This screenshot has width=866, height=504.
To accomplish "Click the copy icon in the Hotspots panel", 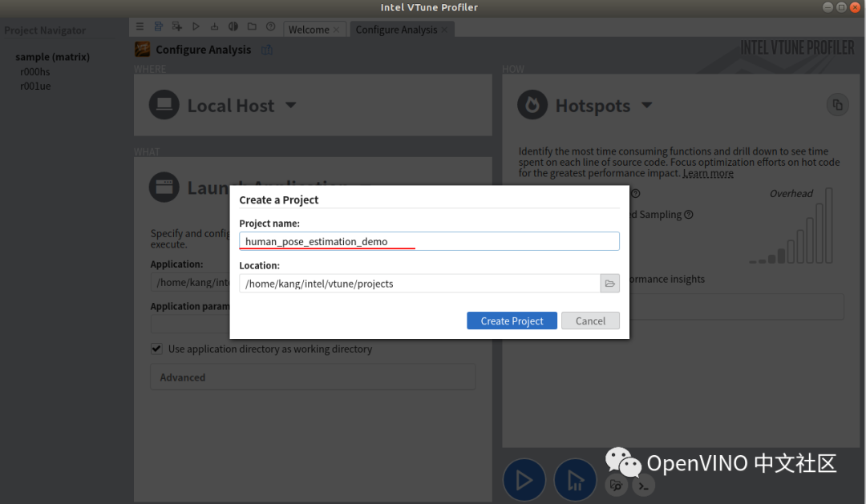I will (x=837, y=105).
